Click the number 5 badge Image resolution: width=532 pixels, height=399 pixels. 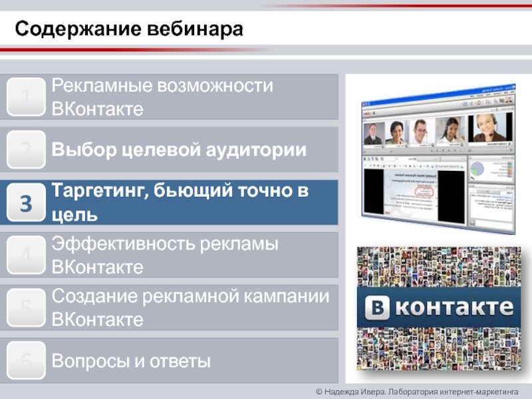click(x=26, y=308)
